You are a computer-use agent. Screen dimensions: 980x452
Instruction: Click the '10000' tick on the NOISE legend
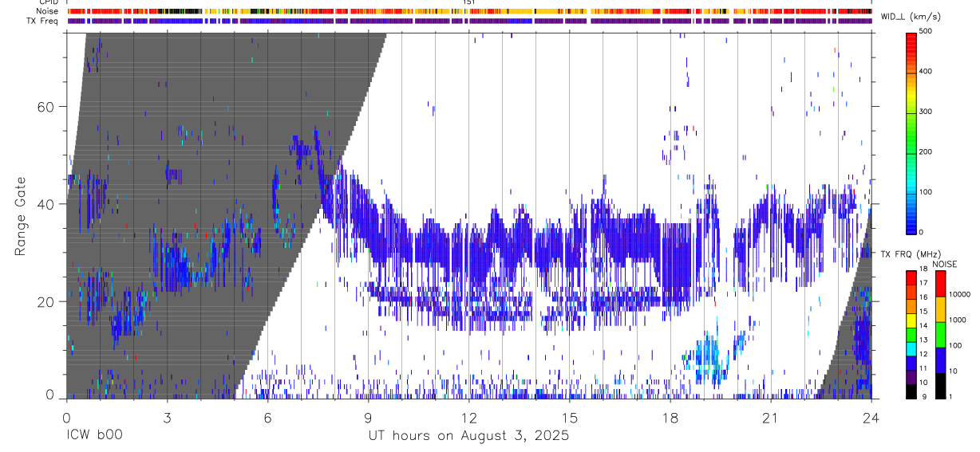[960, 294]
